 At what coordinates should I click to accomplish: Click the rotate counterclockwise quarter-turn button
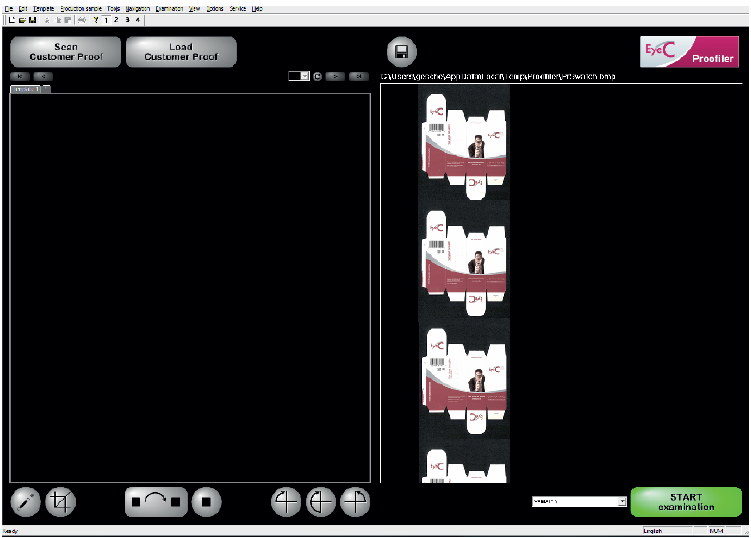[x=286, y=502]
